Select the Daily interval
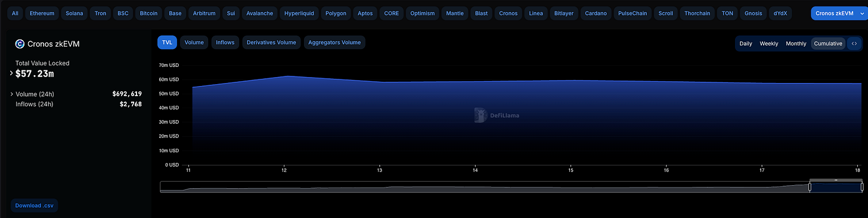Image resolution: width=868 pixels, height=218 pixels. [746, 44]
